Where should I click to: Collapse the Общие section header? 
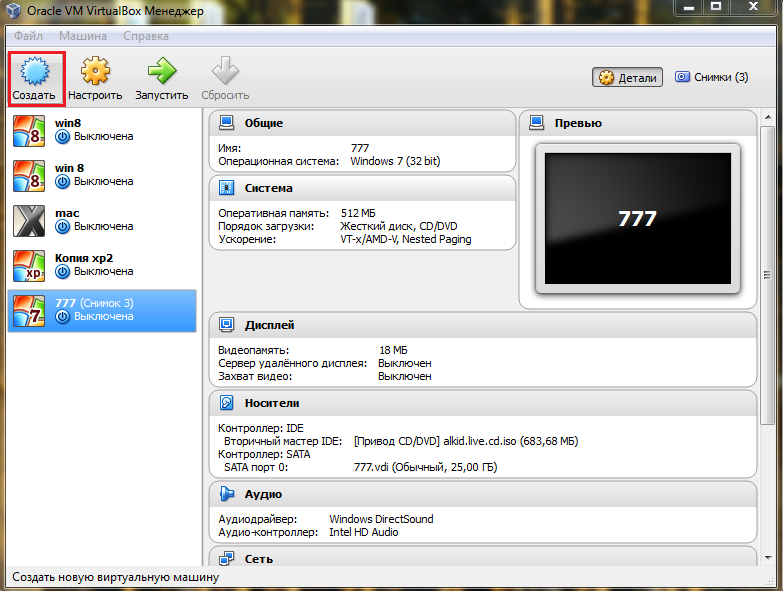[x=264, y=123]
